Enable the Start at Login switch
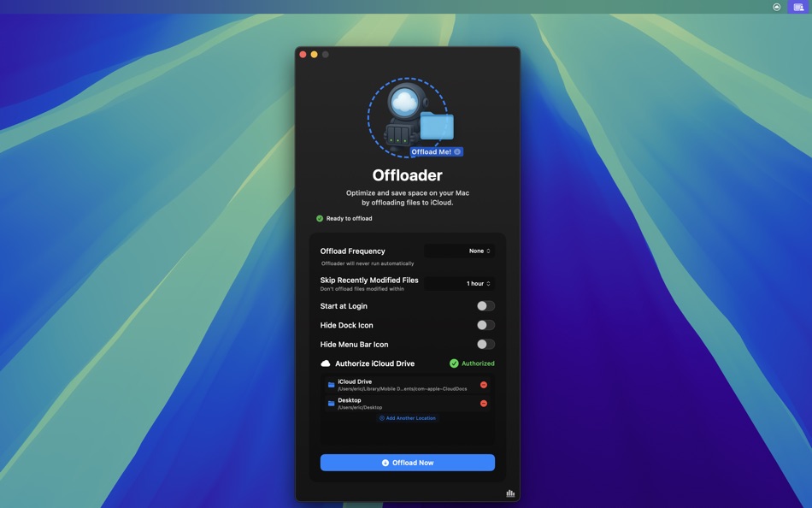The image size is (812, 508). click(x=485, y=306)
